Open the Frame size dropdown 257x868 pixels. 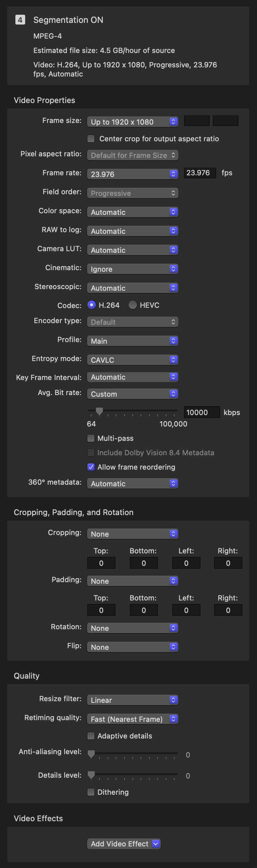(132, 122)
